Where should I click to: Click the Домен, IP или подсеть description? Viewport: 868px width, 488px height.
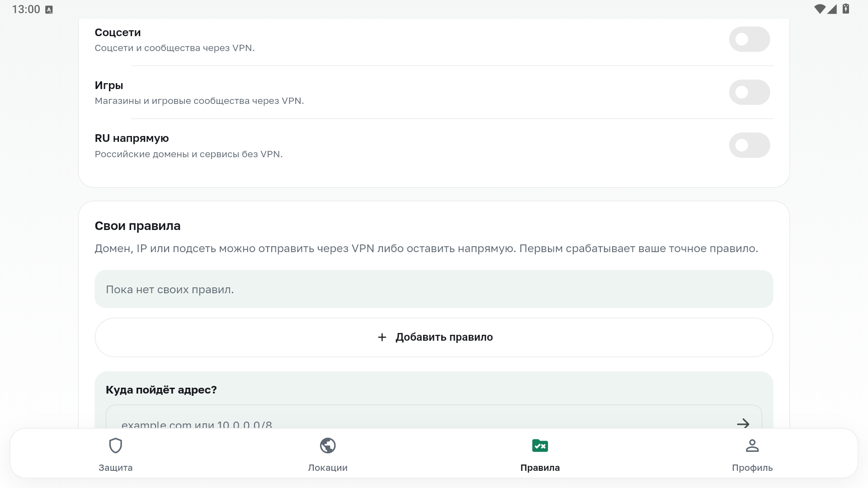[426, 249]
